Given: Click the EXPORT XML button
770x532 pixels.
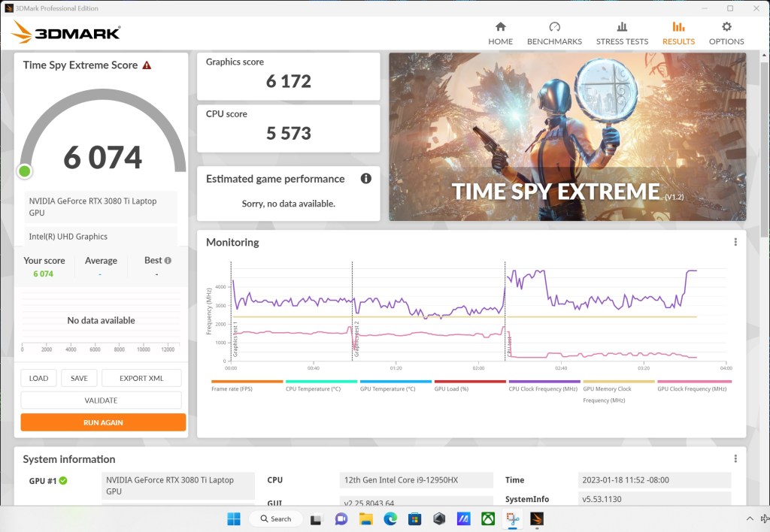Looking at the screenshot, I should point(141,377).
